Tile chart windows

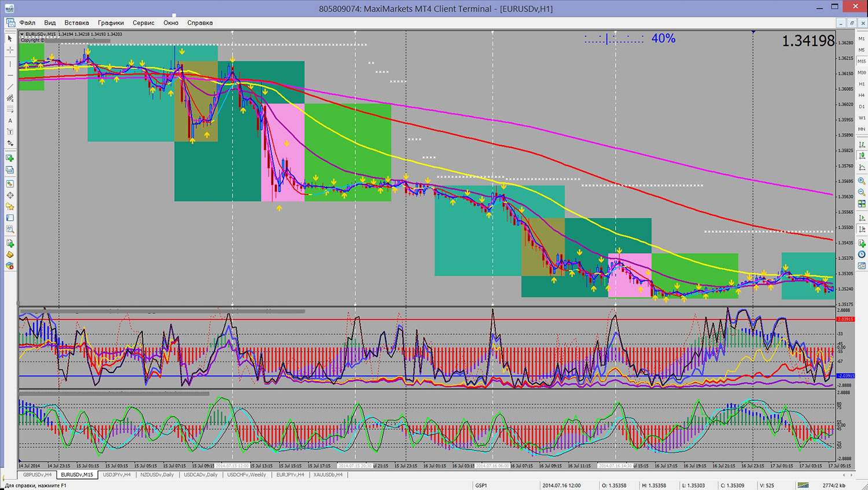[x=862, y=204]
